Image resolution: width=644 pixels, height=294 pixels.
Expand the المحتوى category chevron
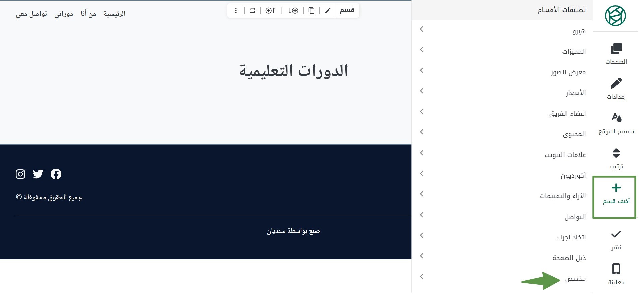point(422,132)
